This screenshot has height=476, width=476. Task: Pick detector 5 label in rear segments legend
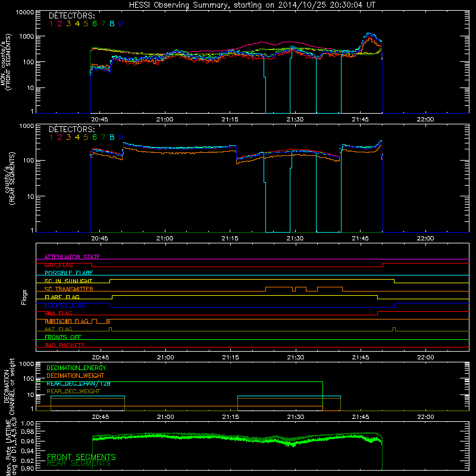click(x=86, y=137)
